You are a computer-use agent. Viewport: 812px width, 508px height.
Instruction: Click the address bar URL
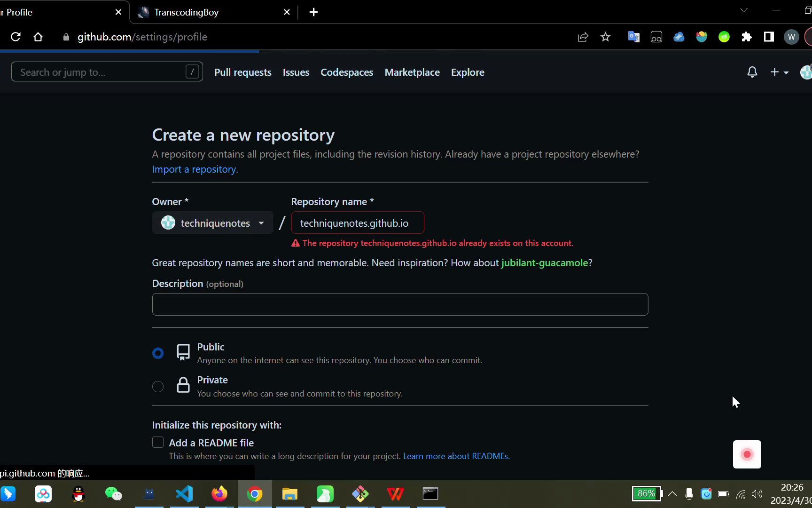142,37
